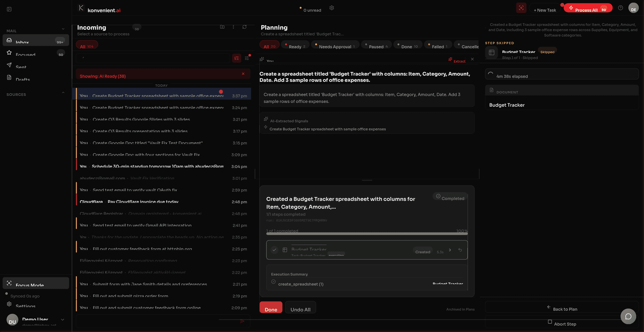The height and width of the screenshot is (332, 644).
Task: Click the Extract icon in the Planning panel
Action: [x=451, y=60]
